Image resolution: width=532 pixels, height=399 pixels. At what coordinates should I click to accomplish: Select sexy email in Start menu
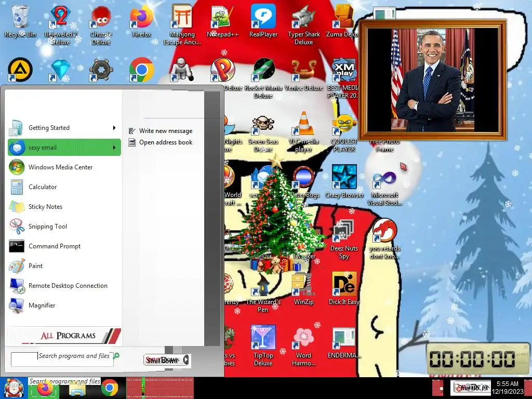click(64, 147)
